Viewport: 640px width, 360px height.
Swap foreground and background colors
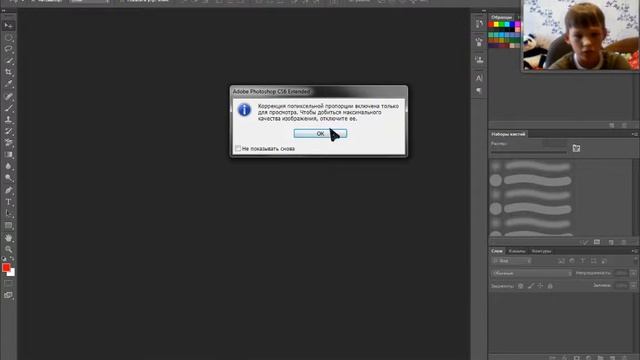point(12,259)
